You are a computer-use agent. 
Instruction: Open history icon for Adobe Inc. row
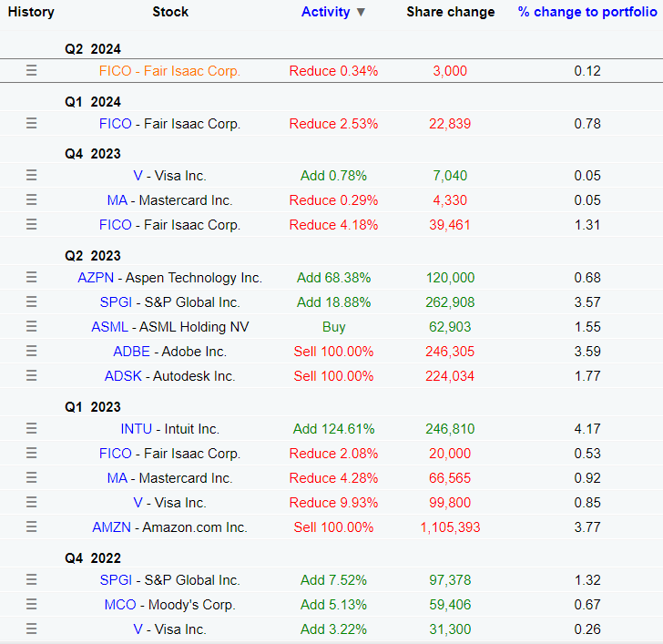point(31,351)
